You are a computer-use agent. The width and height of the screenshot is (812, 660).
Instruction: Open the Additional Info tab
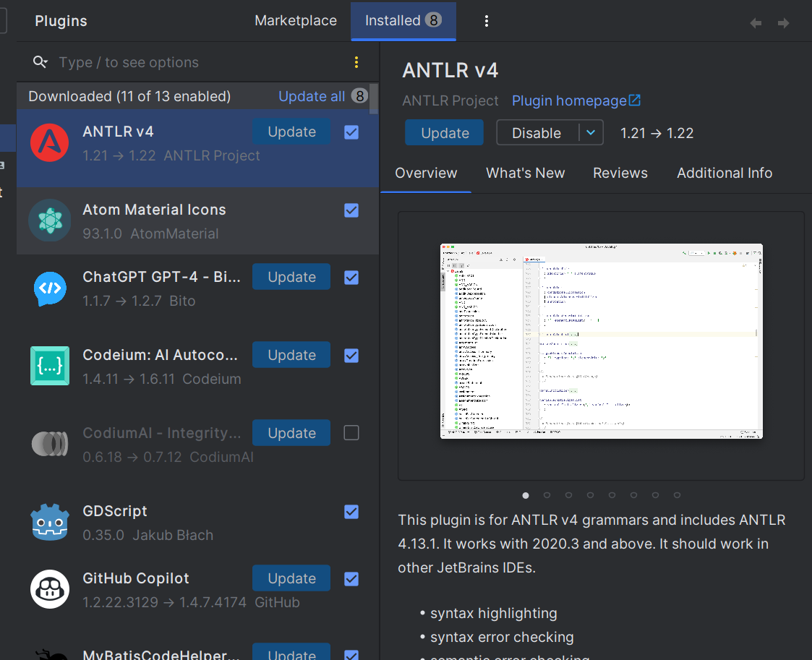click(x=725, y=173)
